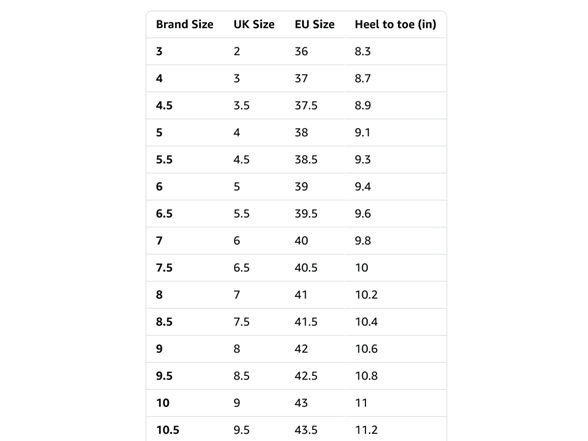Click the EU Size column header

314,24
